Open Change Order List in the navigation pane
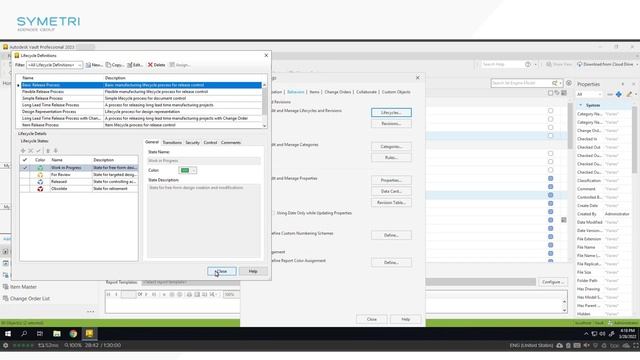This screenshot has height=360, width=640. click(26, 299)
